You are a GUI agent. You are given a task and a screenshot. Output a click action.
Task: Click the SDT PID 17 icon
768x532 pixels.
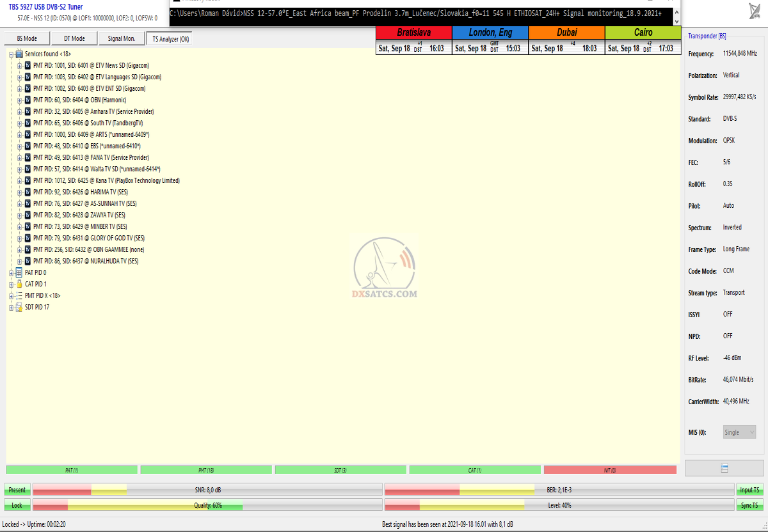pos(19,308)
